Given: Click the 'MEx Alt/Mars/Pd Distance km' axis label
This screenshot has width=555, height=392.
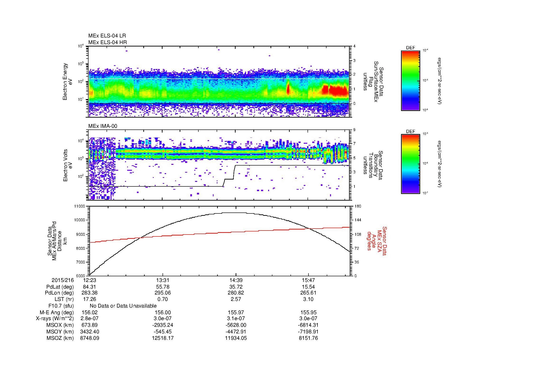Looking at the screenshot, I should tap(57, 241).
